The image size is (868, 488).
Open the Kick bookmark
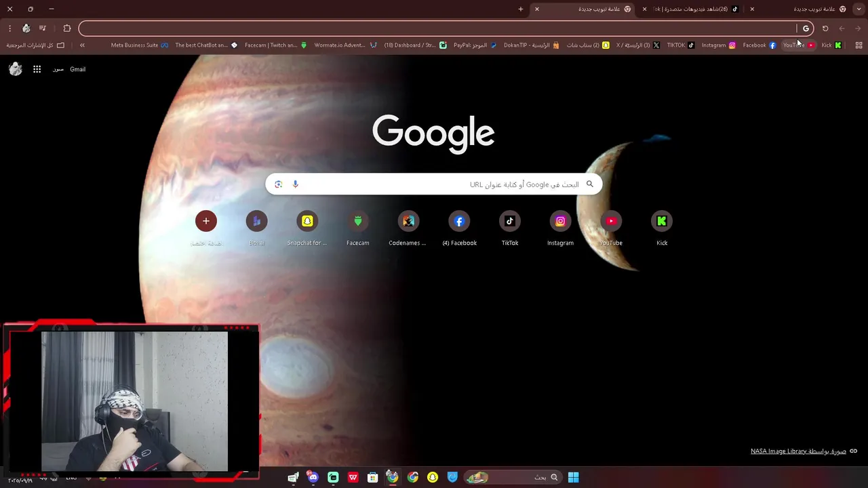[x=831, y=45]
